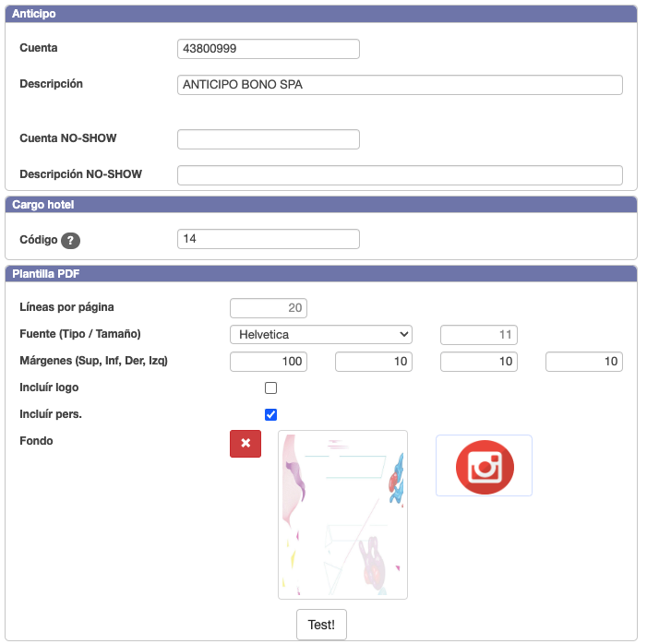Click the help icon next to Código

70,241
